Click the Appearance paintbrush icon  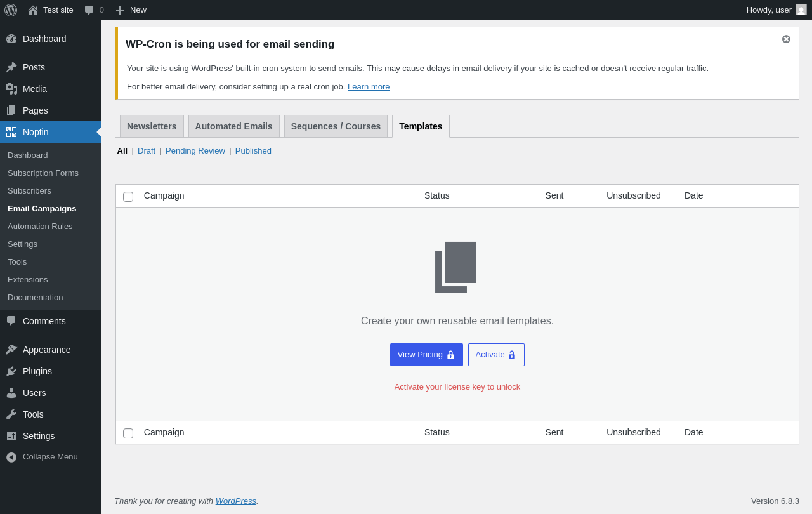tap(11, 350)
